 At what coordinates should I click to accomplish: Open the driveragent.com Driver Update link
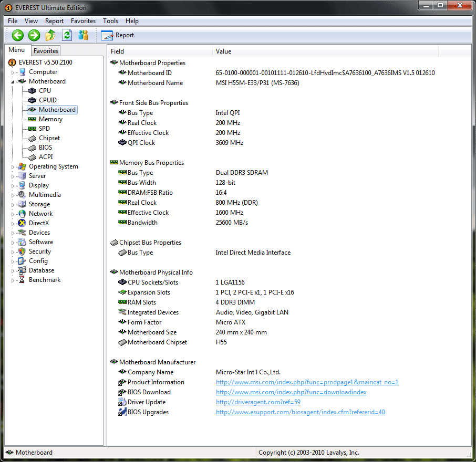(258, 402)
